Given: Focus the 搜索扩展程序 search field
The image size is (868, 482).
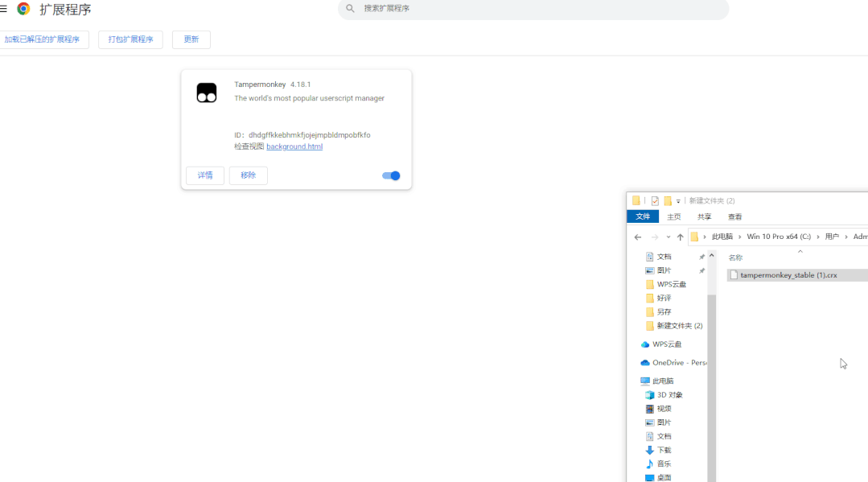Looking at the screenshot, I should 539,9.
